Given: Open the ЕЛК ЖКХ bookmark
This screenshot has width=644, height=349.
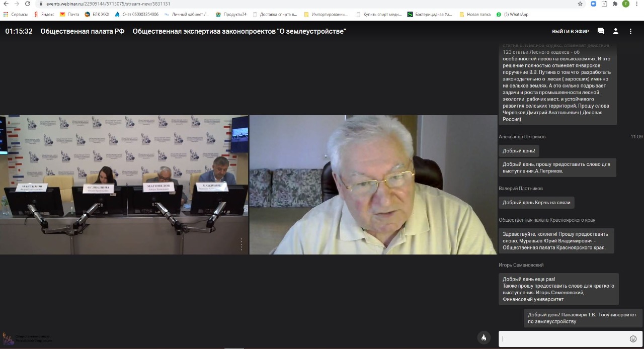Looking at the screenshot, I should pyautogui.click(x=97, y=15).
